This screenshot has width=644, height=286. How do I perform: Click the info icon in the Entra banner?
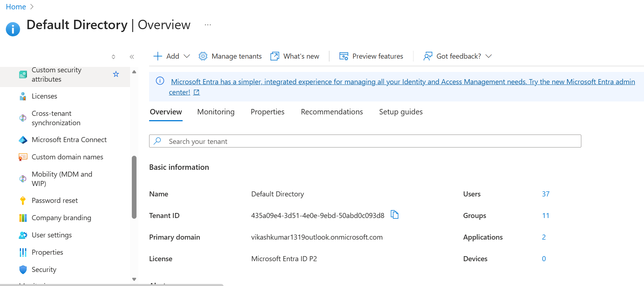(x=160, y=81)
